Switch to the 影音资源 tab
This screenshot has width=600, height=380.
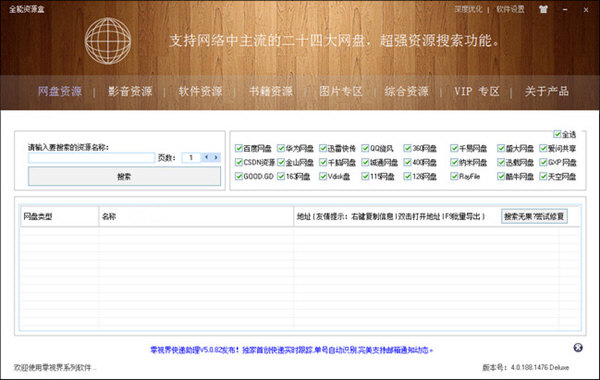tap(130, 91)
